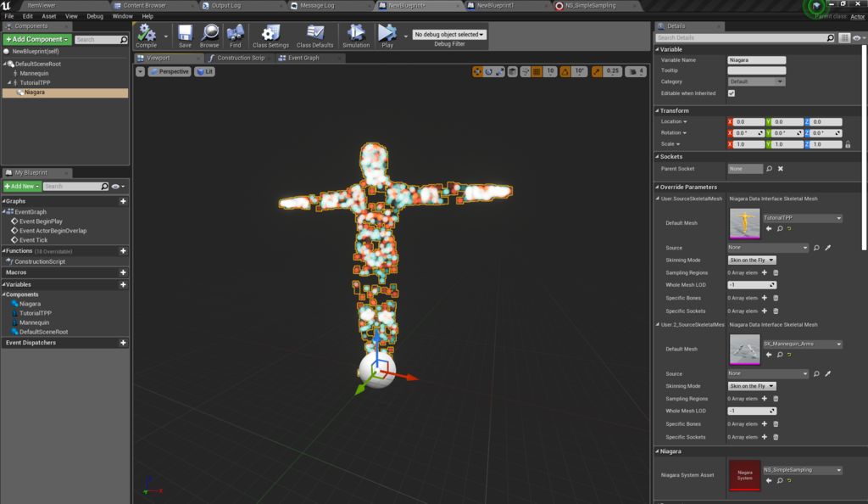Use selected asset for TutorialTPP mesh

[x=769, y=229]
